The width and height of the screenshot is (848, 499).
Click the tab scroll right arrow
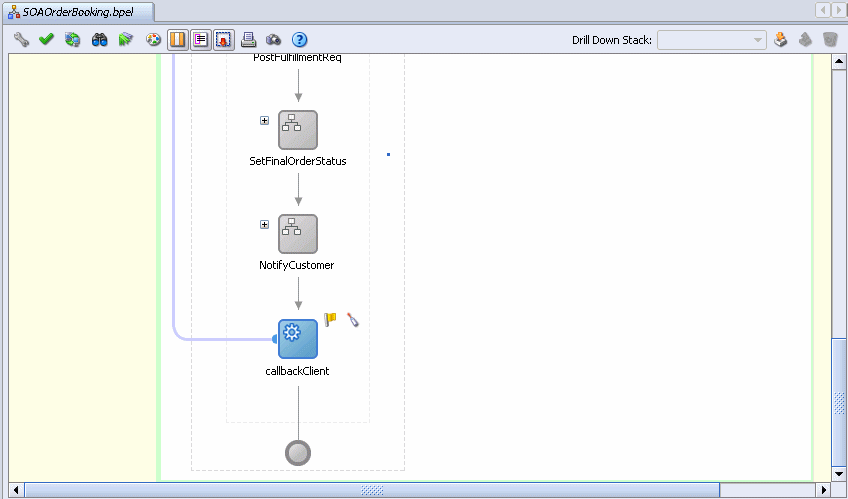pyautogui.click(x=839, y=10)
